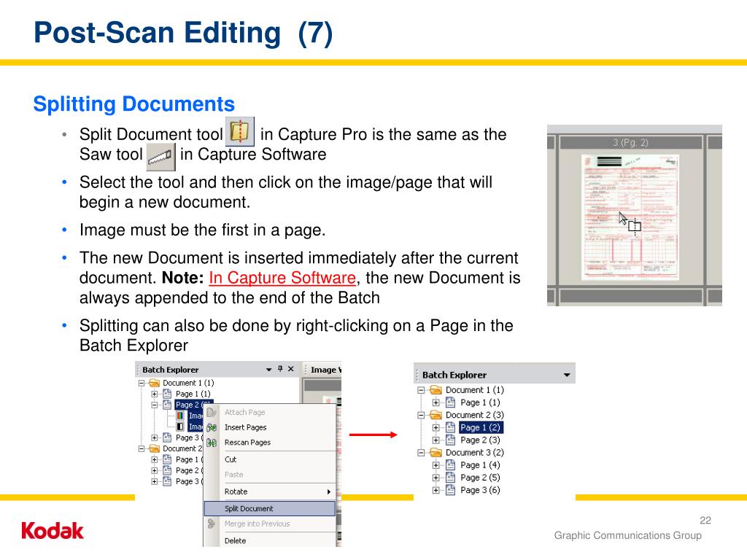
Task: Expand Page 3 (6) node
Action: pyautogui.click(x=436, y=490)
